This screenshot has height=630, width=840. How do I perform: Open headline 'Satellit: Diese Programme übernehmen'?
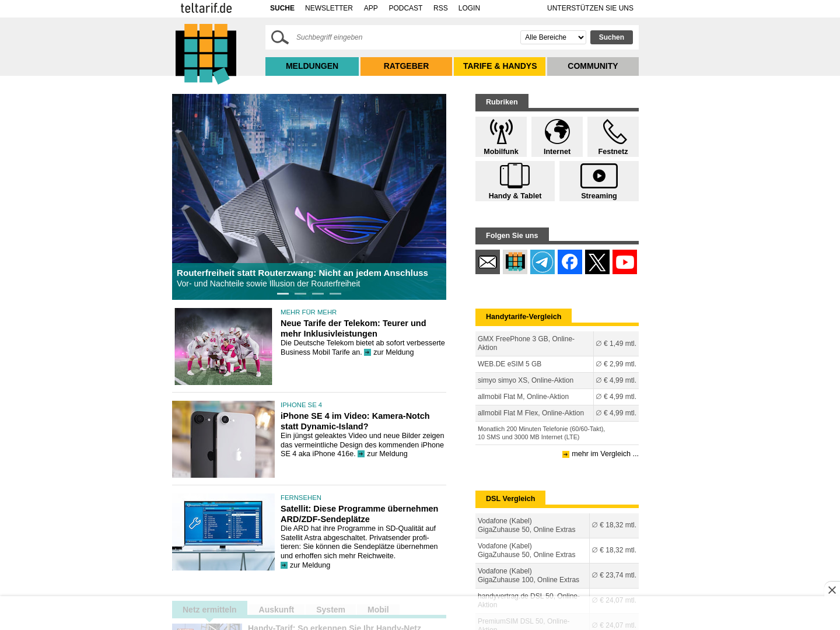coord(359,514)
